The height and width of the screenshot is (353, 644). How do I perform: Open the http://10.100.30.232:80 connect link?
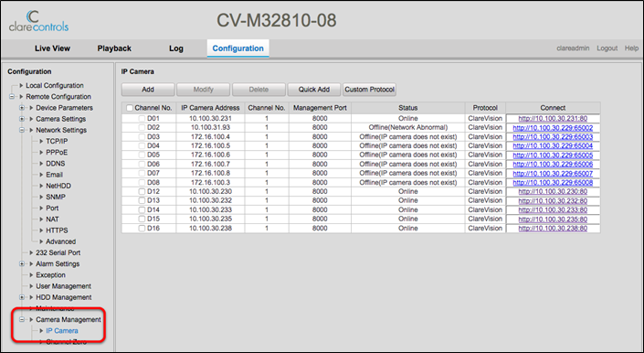tap(553, 201)
